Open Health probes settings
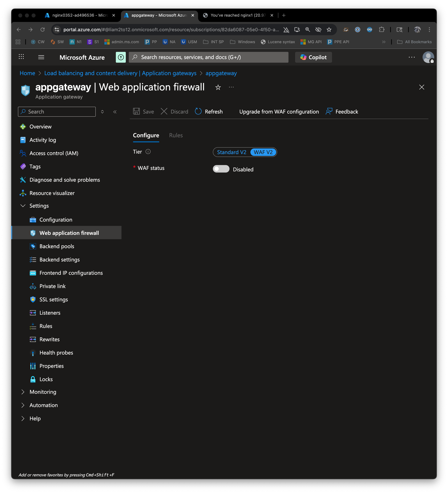The width and height of the screenshot is (448, 493). coord(56,353)
